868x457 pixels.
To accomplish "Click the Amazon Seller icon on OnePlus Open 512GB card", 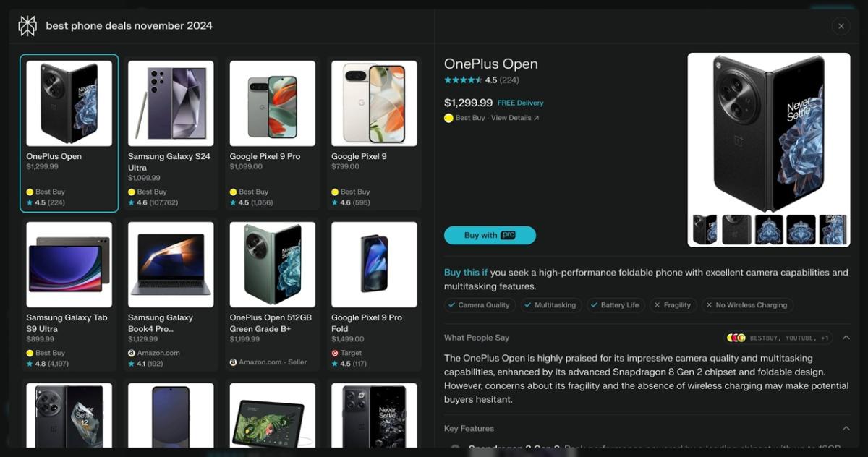I will [x=233, y=362].
